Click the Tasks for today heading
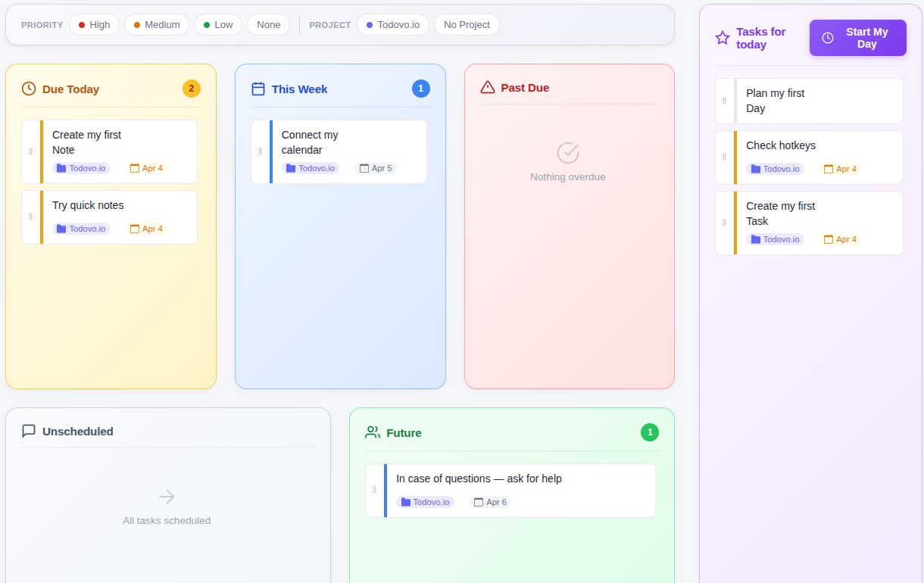924x583 pixels. point(761,38)
